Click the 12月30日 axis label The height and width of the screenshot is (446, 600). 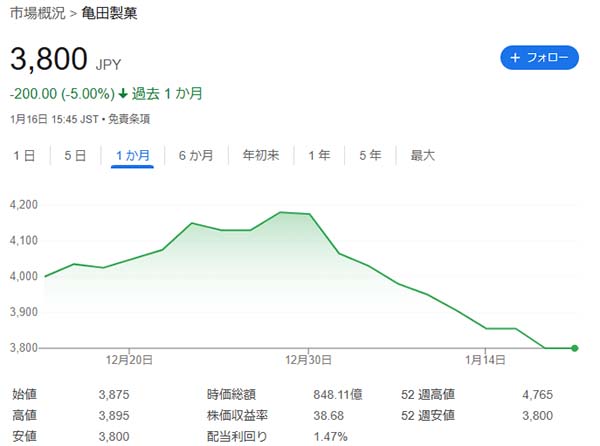(x=308, y=360)
